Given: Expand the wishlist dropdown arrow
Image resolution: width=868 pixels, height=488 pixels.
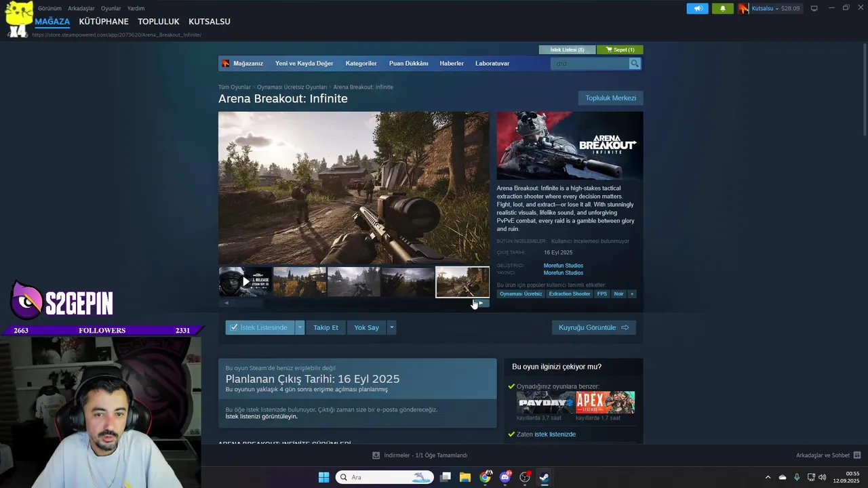Looking at the screenshot, I should 300,327.
